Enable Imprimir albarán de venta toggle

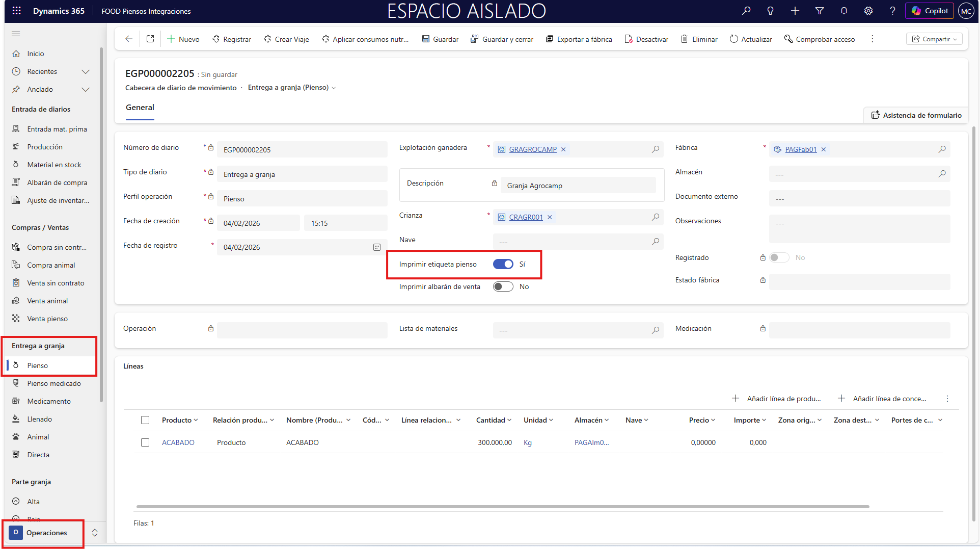503,286
